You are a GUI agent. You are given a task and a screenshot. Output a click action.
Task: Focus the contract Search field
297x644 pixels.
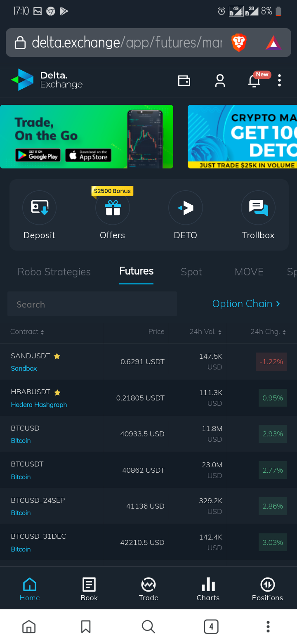point(92,304)
